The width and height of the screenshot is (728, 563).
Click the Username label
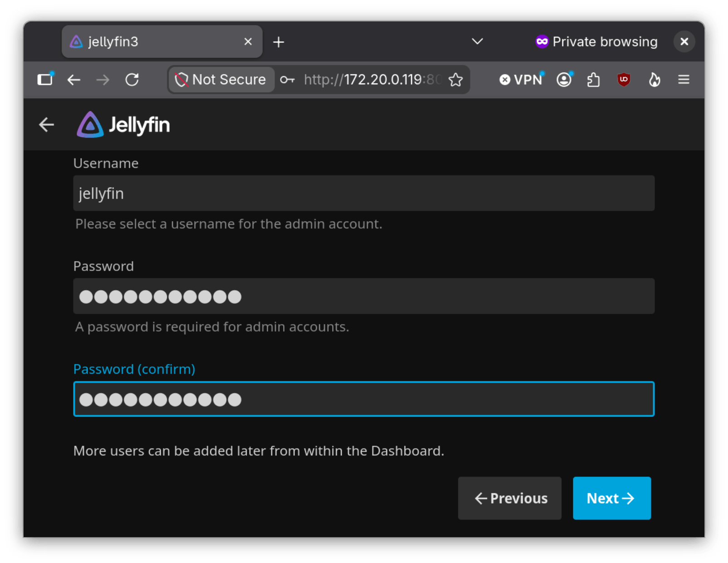pos(106,163)
